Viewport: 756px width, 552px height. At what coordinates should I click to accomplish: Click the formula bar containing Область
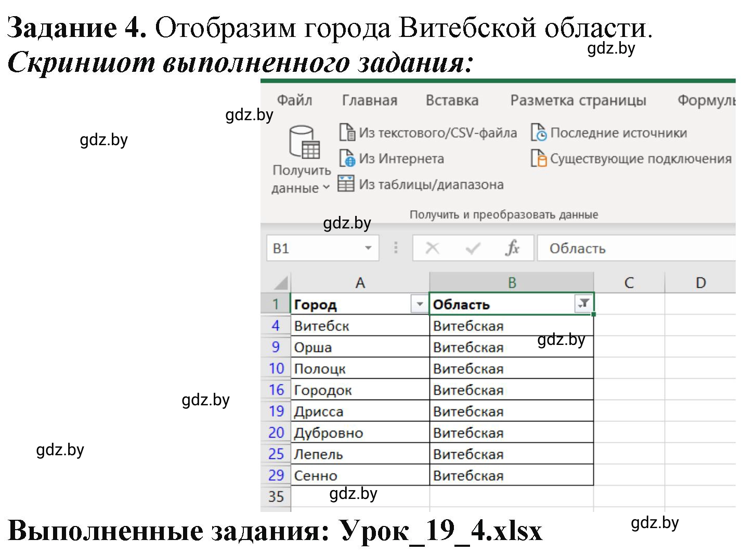point(636,248)
